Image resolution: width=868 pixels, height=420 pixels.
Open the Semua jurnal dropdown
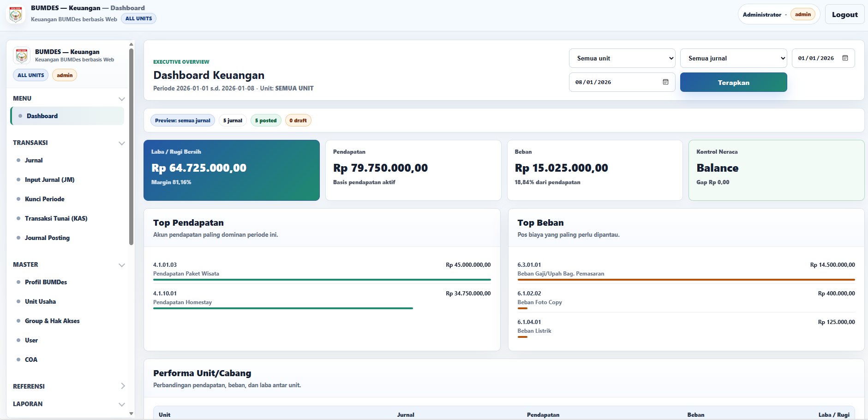pos(733,58)
